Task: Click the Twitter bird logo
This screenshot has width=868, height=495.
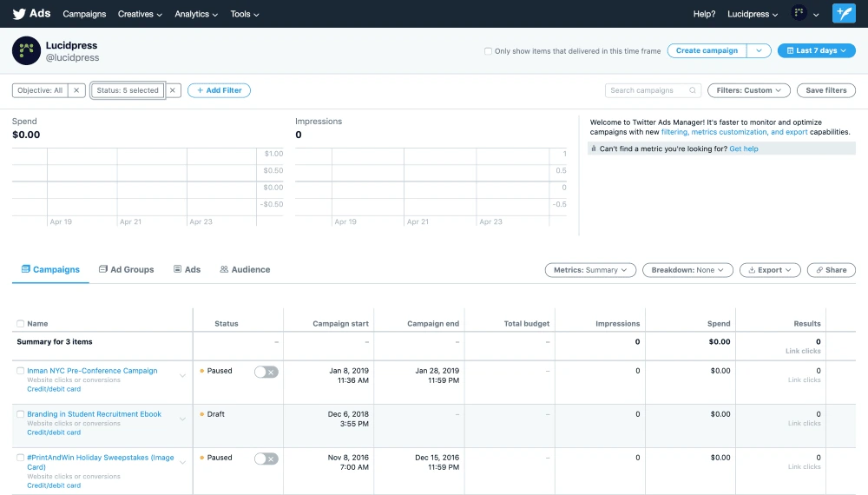Action: coord(19,14)
